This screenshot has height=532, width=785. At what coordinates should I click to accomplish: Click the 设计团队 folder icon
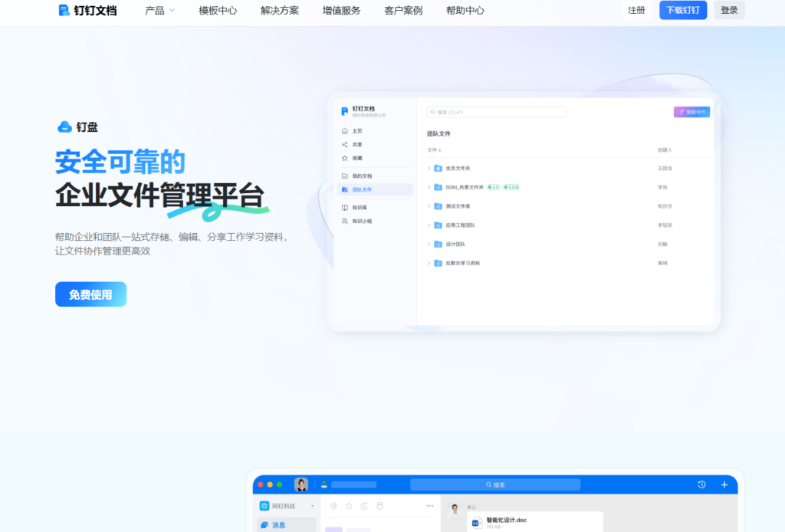point(438,245)
